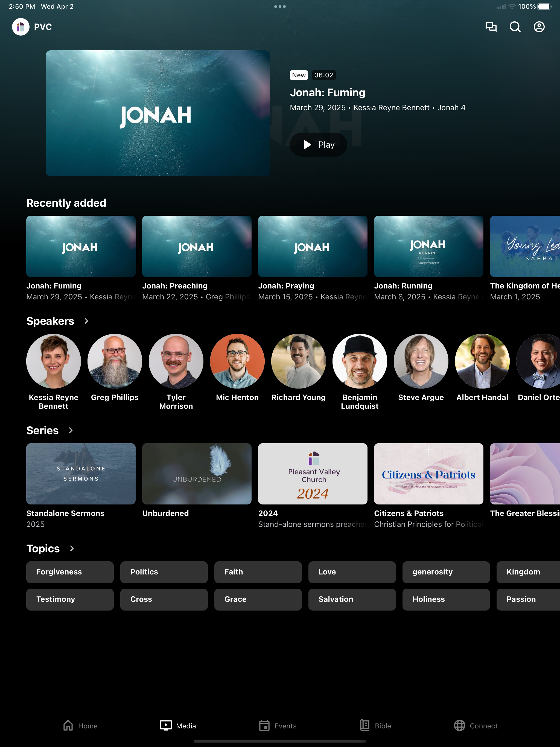Select speaker Greg Phillips avatar

[x=115, y=361]
